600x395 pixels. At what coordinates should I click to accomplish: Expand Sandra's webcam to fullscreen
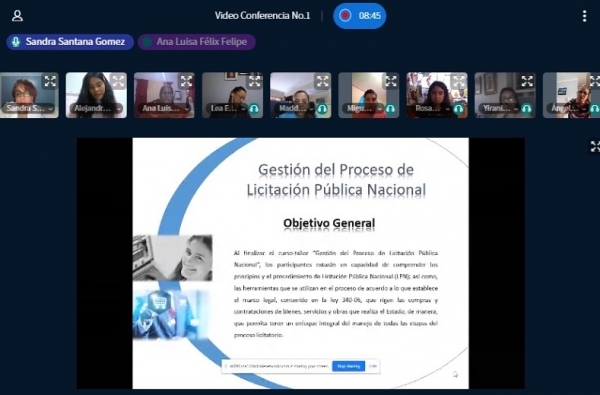pyautogui.click(x=50, y=81)
